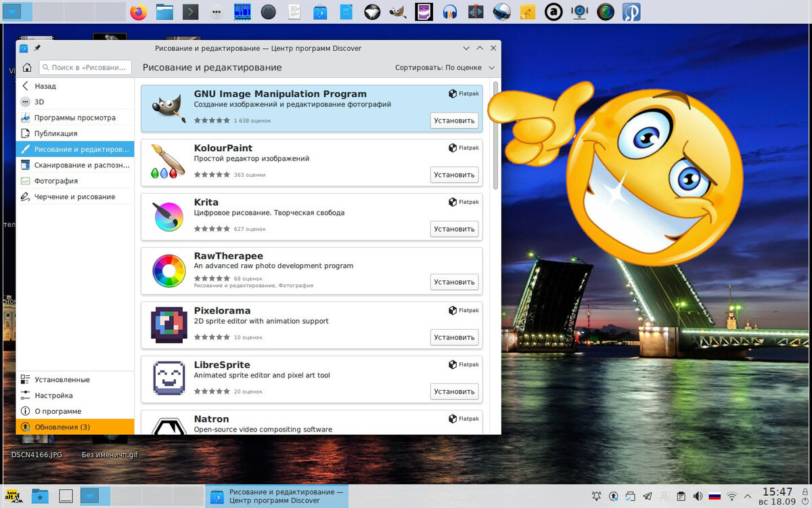
Task: Open «Публикация» category
Action: (x=75, y=133)
